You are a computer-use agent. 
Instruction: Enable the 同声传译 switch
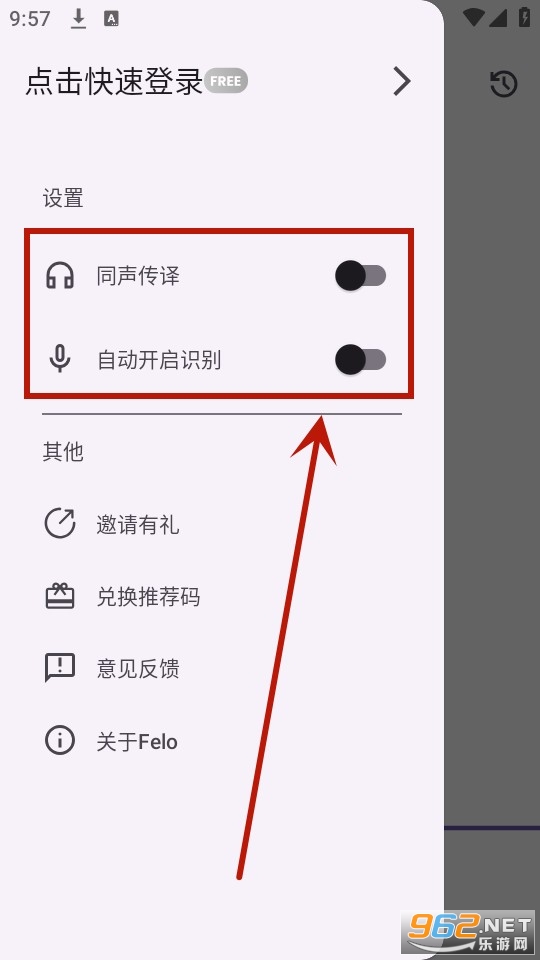pos(361,276)
